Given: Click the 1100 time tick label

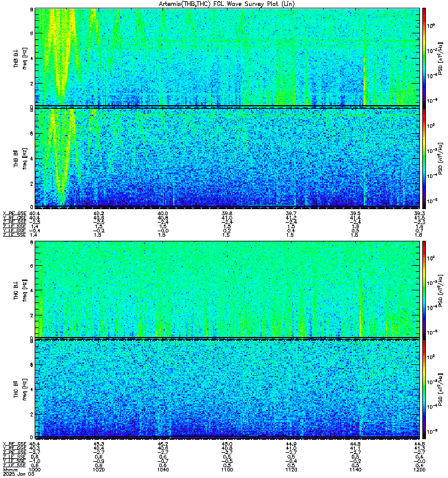Looking at the screenshot, I should [227, 470].
